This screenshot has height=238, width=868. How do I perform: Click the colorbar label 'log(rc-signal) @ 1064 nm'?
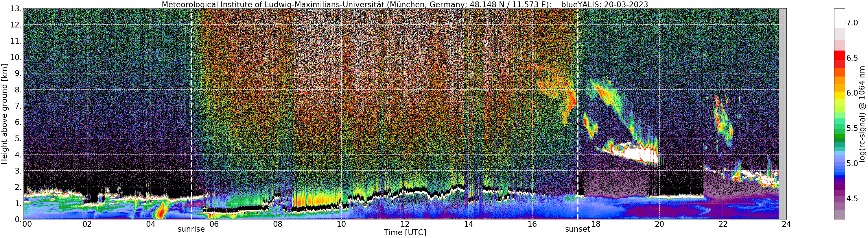click(862, 114)
